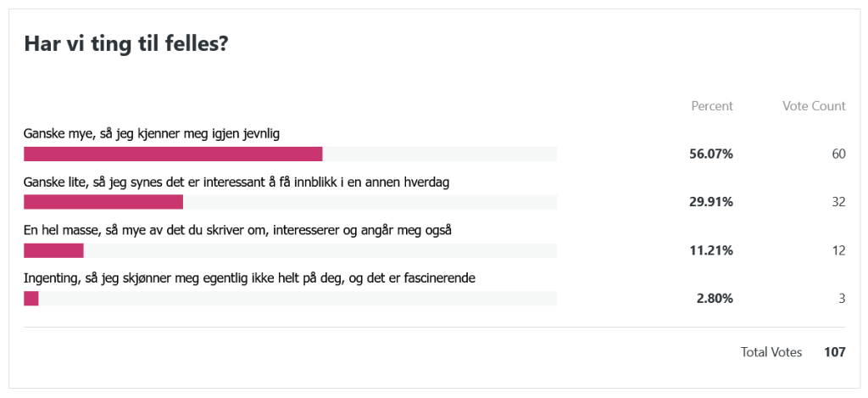Click the vote count of 60
868x398 pixels.
[838, 154]
